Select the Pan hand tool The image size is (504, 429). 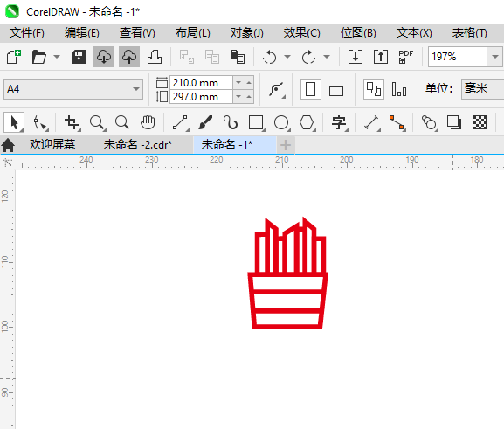coord(148,122)
